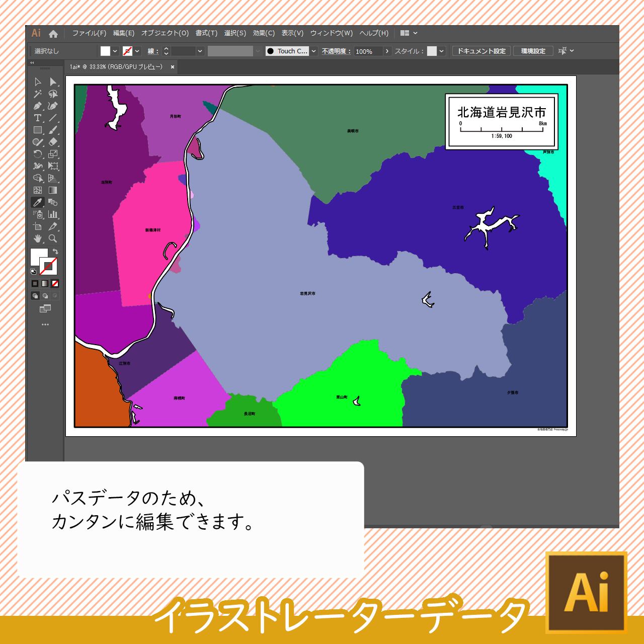Open the 選択(S) menu

[x=235, y=33]
